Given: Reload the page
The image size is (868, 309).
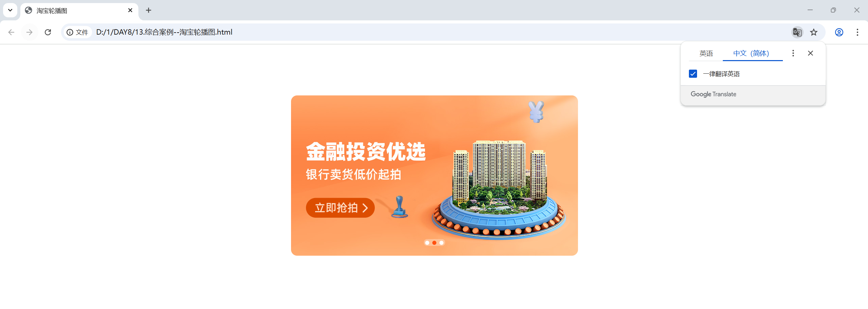Looking at the screenshot, I should pos(48,32).
